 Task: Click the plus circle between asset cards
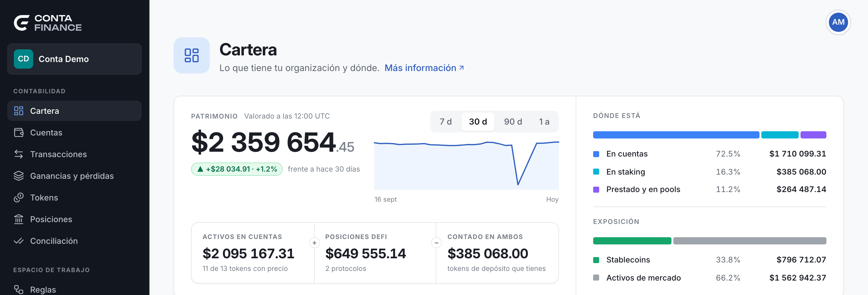tap(314, 243)
